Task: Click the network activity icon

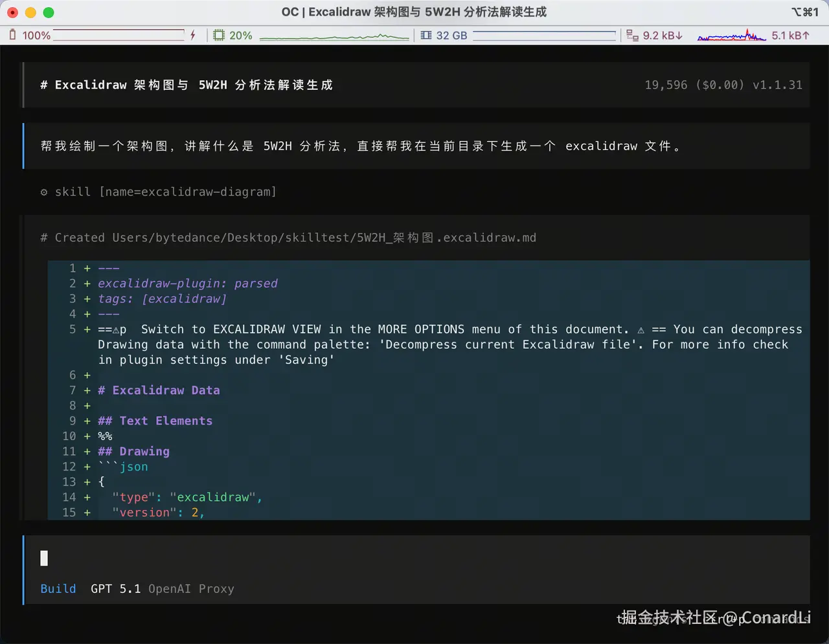Action: click(x=633, y=35)
